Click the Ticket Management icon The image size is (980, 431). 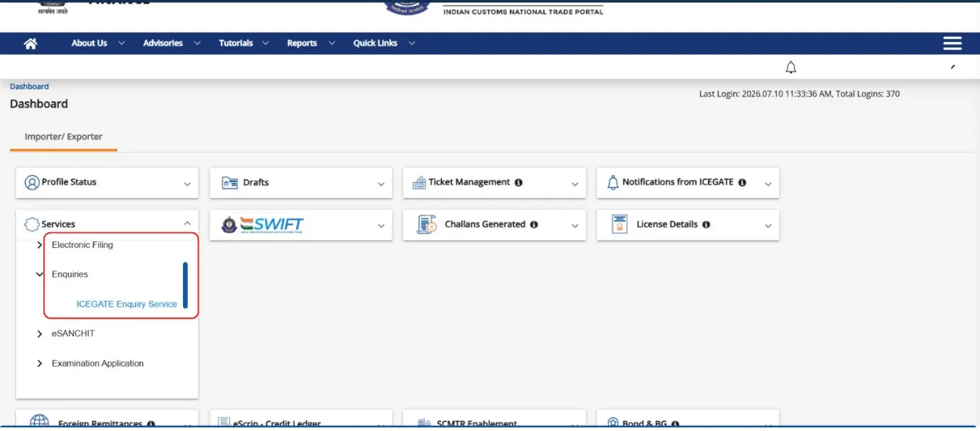point(419,183)
